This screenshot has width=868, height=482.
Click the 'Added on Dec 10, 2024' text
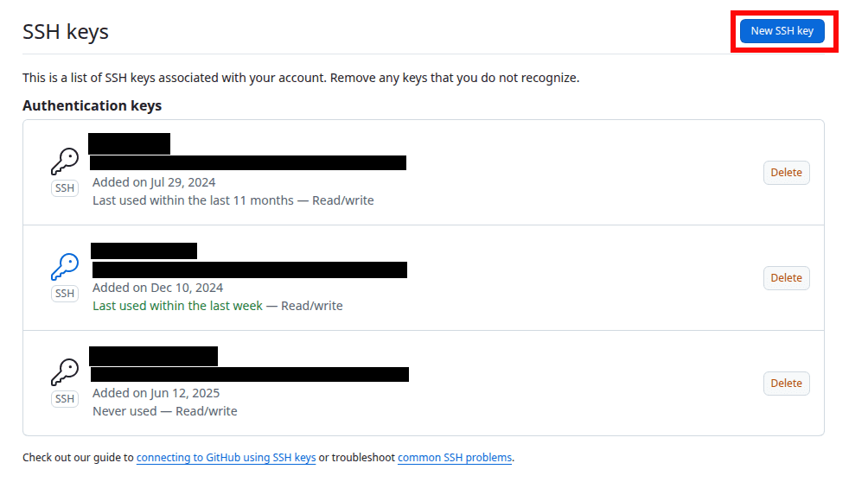click(157, 288)
